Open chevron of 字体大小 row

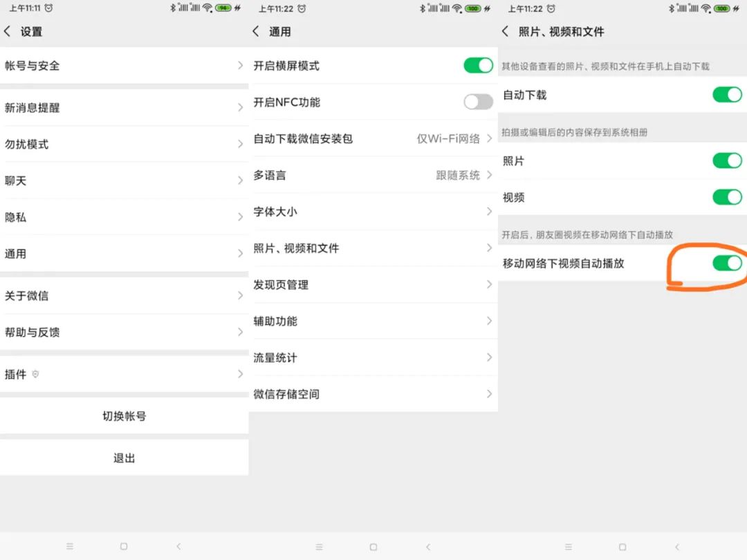click(489, 211)
